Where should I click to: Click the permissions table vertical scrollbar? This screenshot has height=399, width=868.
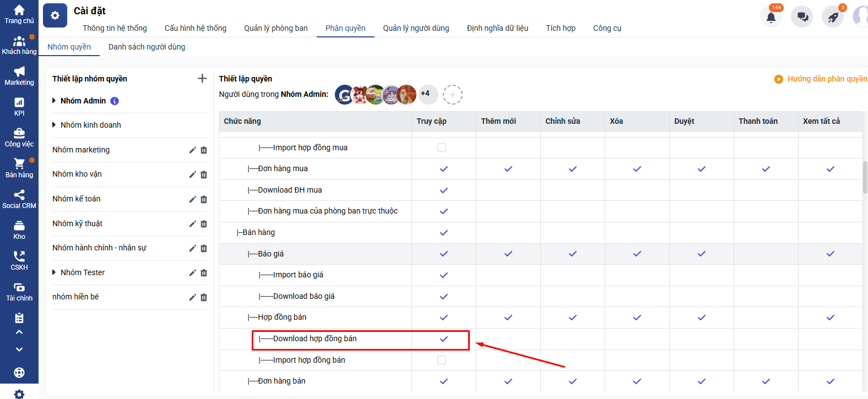[x=865, y=177]
